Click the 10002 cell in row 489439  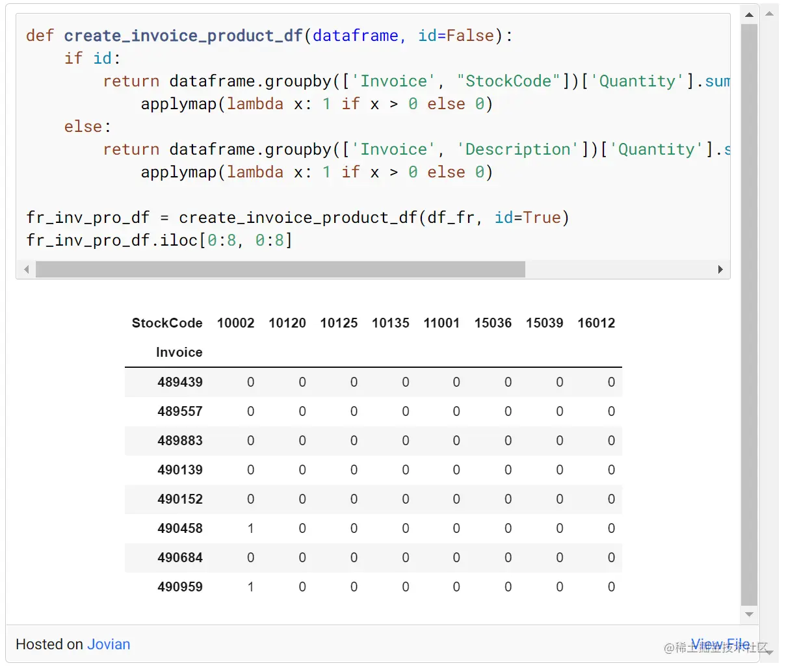tap(250, 382)
